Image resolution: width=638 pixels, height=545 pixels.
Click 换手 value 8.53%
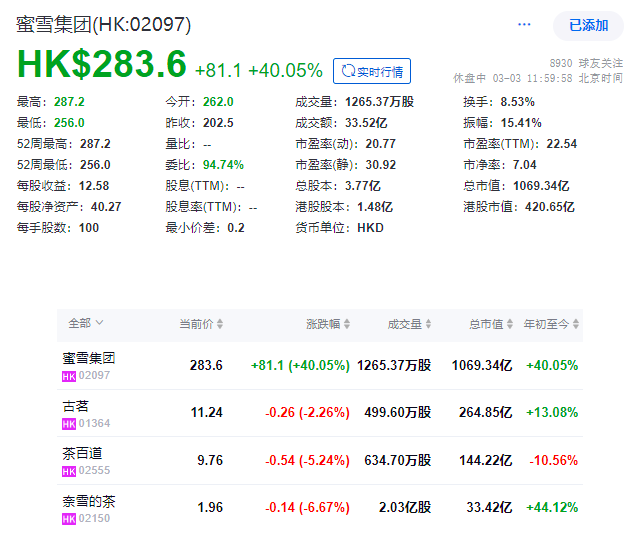[518, 102]
